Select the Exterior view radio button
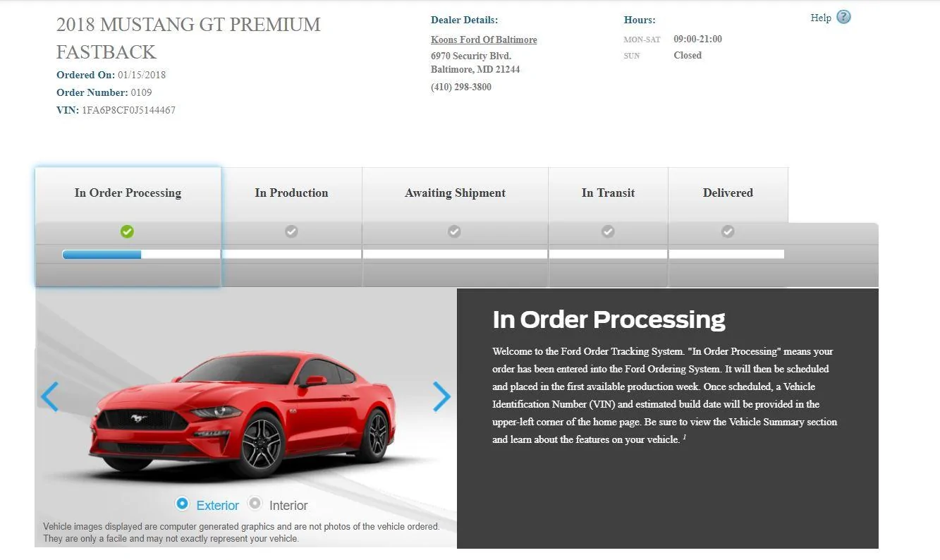The width and height of the screenshot is (940, 560). pos(182,504)
